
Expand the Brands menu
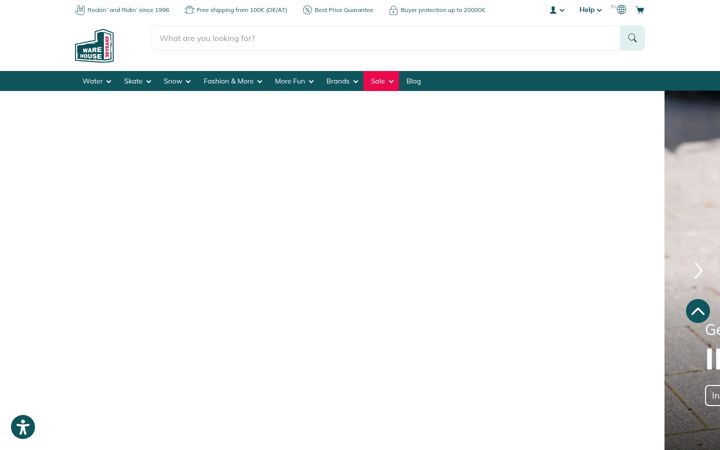[342, 81]
